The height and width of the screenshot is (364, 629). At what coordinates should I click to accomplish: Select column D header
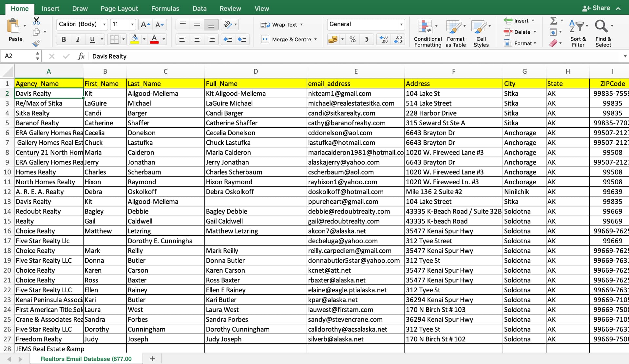click(x=256, y=71)
